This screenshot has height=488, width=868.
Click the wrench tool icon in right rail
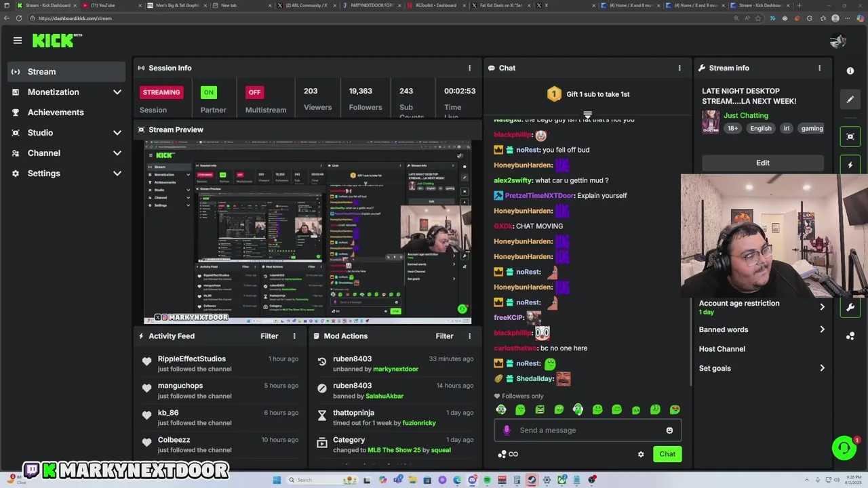click(x=850, y=307)
